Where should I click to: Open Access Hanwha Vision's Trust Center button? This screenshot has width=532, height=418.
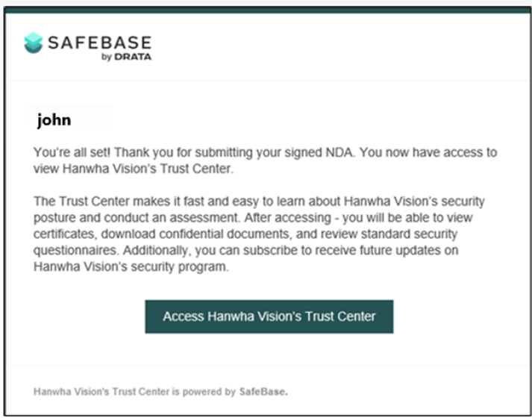(269, 316)
